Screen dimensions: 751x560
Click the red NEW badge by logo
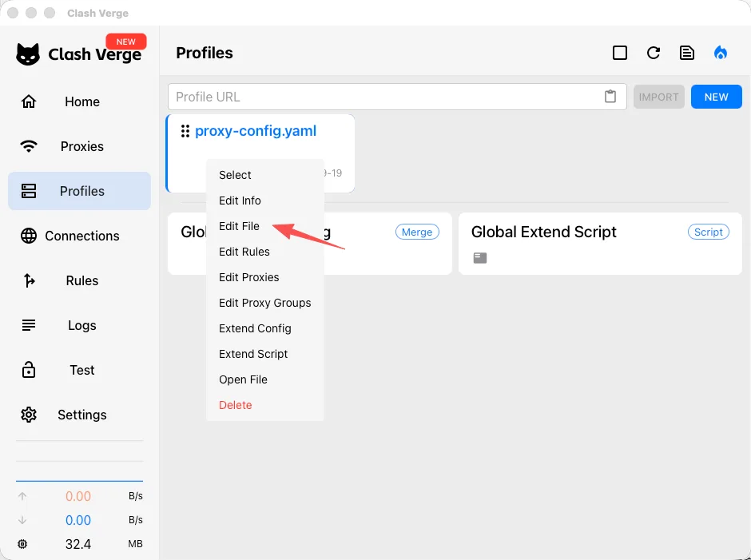coord(126,42)
